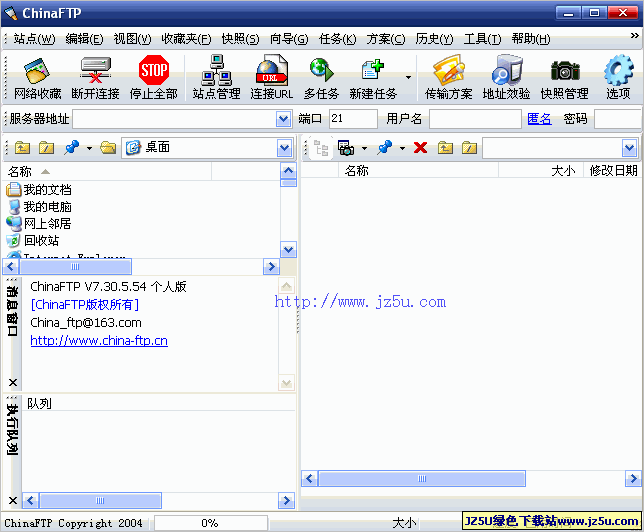Open the 服务器地址 dropdown
644x532 pixels.
click(283, 119)
